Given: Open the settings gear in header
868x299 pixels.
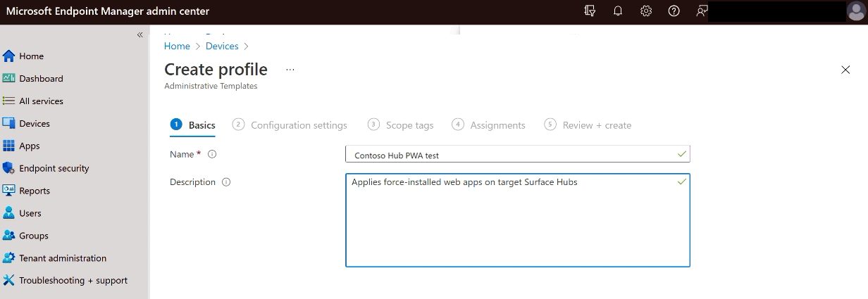Looking at the screenshot, I should pos(646,11).
